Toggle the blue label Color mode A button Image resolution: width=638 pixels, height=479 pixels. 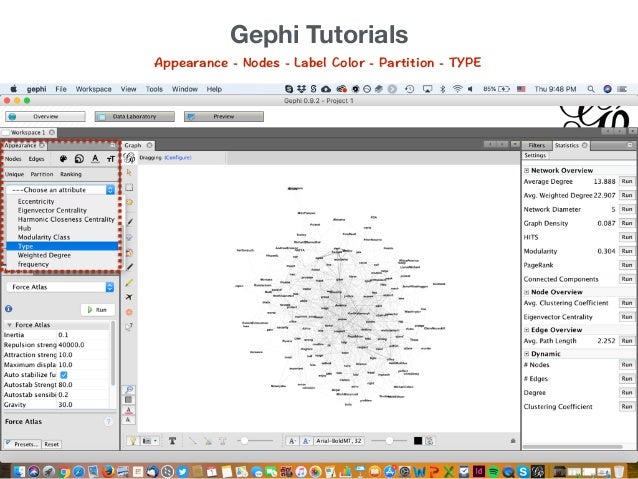point(306,441)
